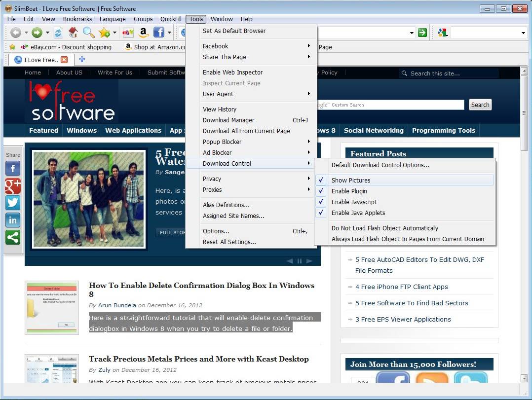Click the search engine selector icon
The width and height of the screenshot is (532, 400).
tap(442, 33)
